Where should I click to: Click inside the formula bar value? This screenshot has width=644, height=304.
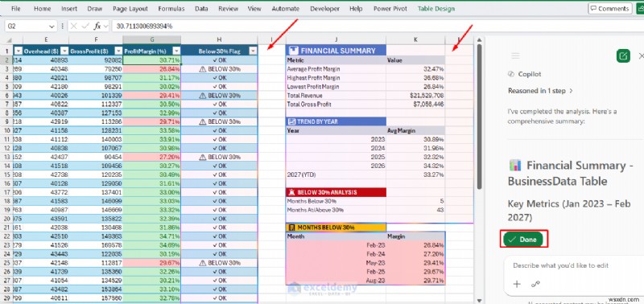coord(144,26)
